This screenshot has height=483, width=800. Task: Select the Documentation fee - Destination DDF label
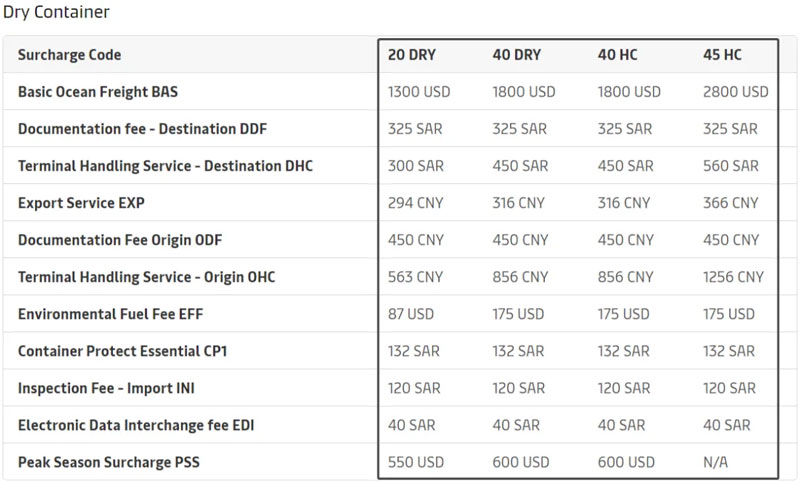click(x=142, y=129)
